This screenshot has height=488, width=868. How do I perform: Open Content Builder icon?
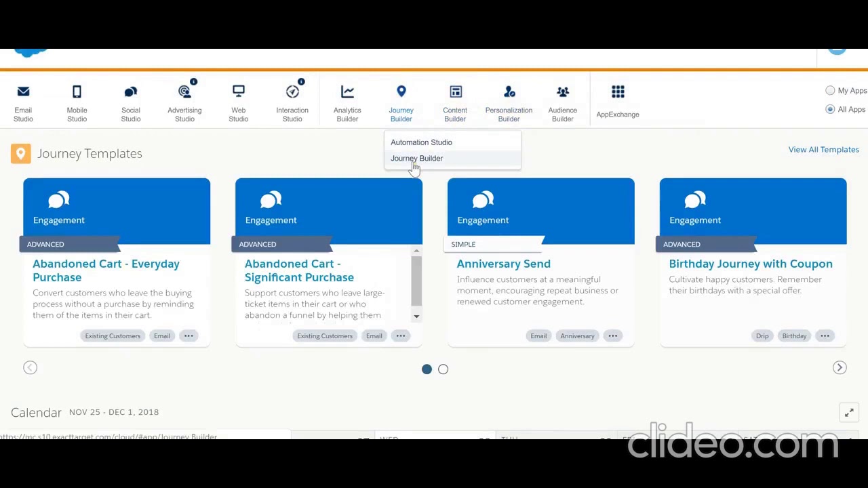(x=456, y=91)
